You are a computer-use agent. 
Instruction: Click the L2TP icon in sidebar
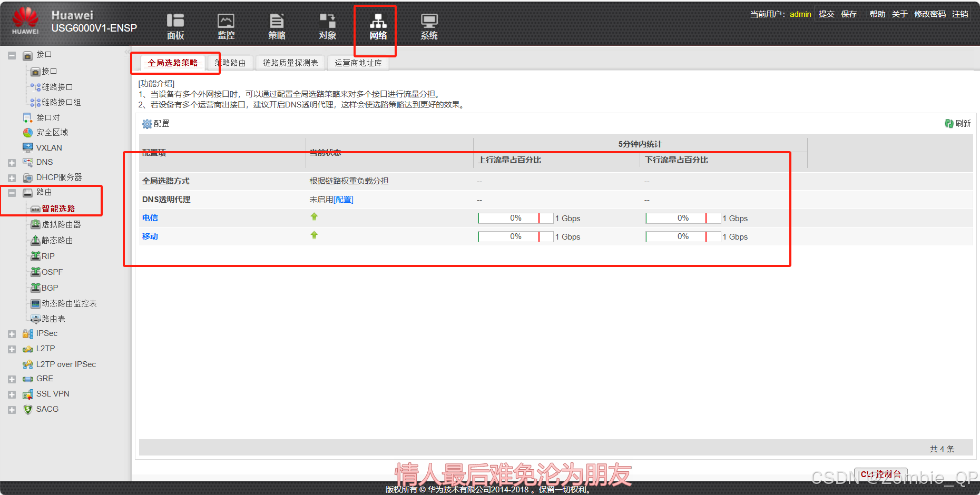28,349
